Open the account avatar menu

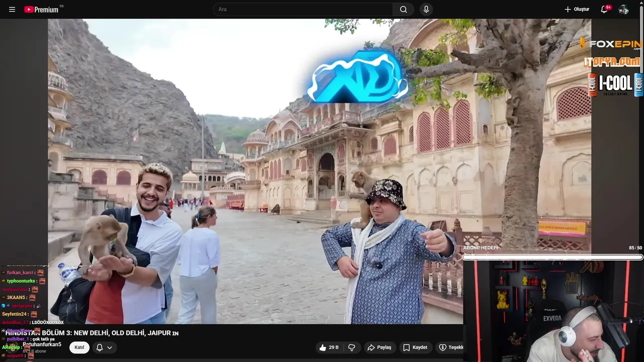[623, 10]
